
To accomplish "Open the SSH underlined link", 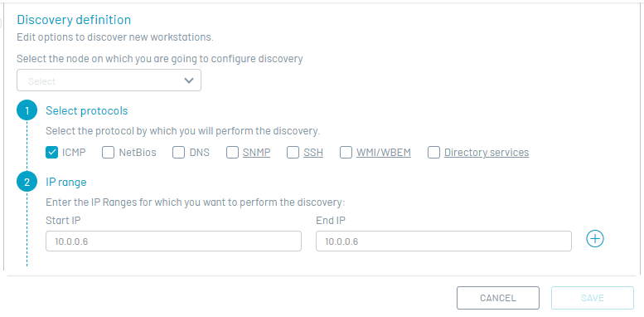I will coord(313,153).
